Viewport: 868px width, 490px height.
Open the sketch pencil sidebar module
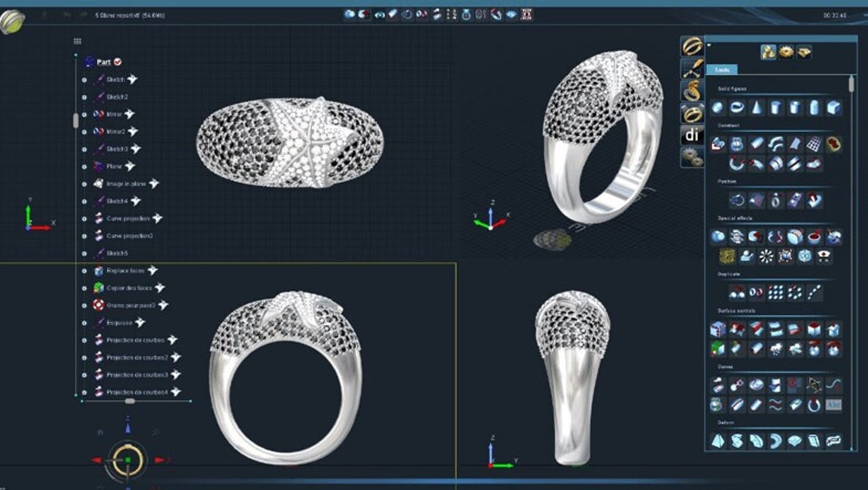(692, 69)
